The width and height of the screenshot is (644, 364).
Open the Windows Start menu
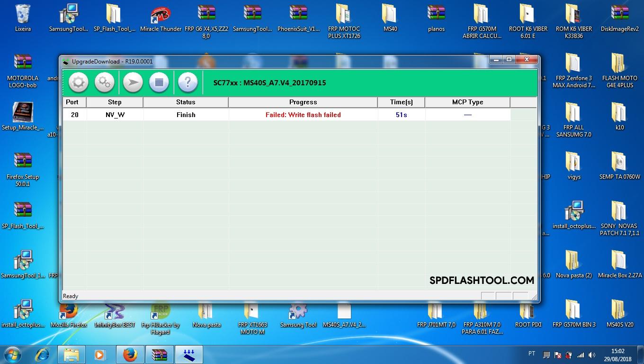click(x=13, y=355)
